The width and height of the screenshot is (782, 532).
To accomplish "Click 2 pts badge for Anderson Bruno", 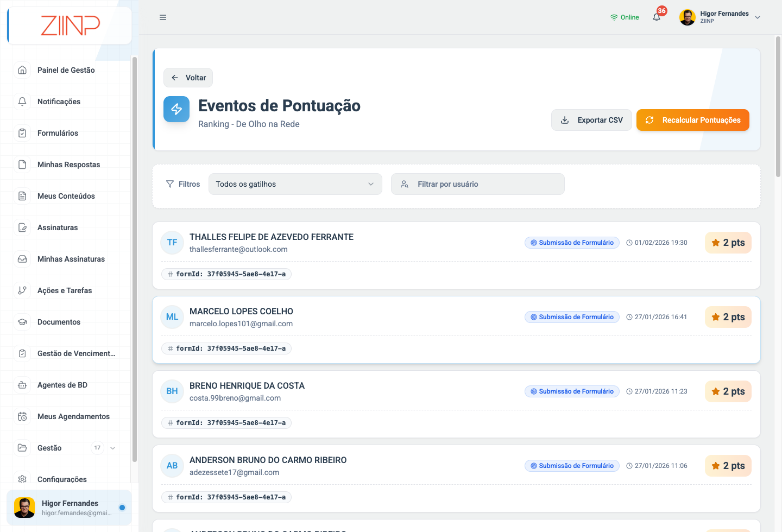I will [x=728, y=466].
